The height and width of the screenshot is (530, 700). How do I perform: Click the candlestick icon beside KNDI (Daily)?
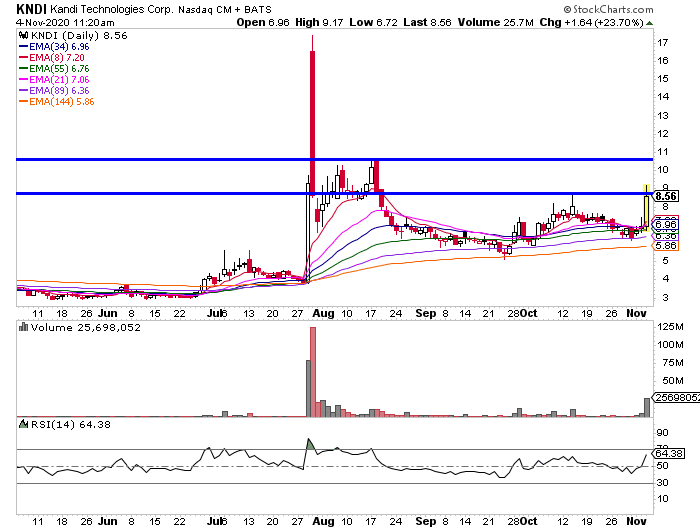tap(24, 35)
